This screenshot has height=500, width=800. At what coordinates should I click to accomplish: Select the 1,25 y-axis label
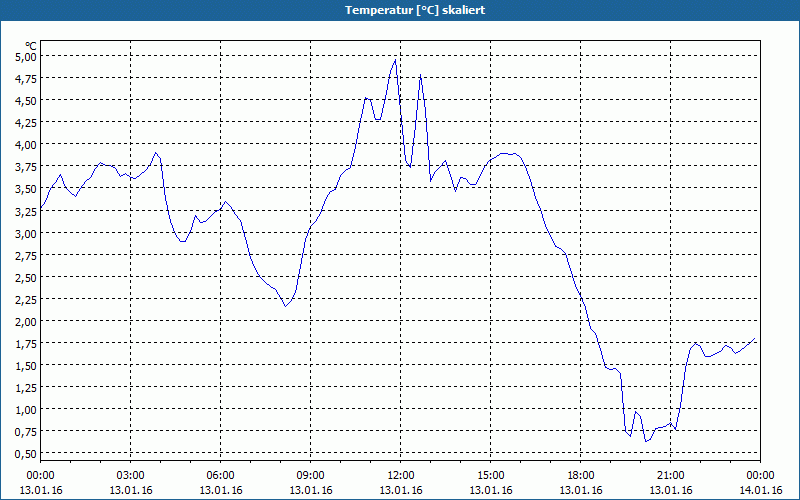(x=26, y=388)
